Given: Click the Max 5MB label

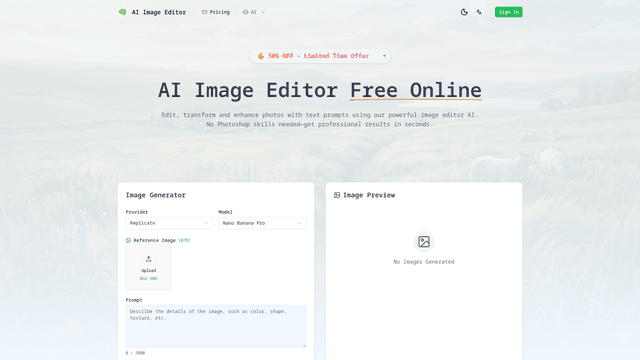Looking at the screenshot, I should click(x=149, y=278).
